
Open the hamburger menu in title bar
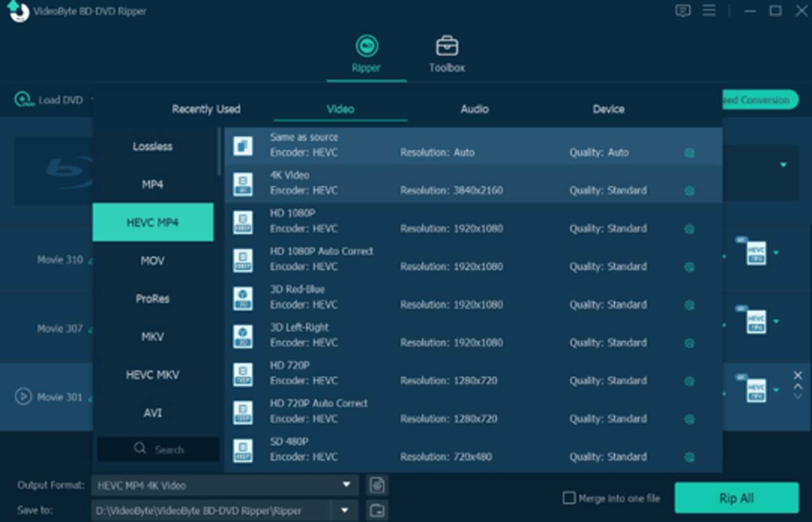709,11
